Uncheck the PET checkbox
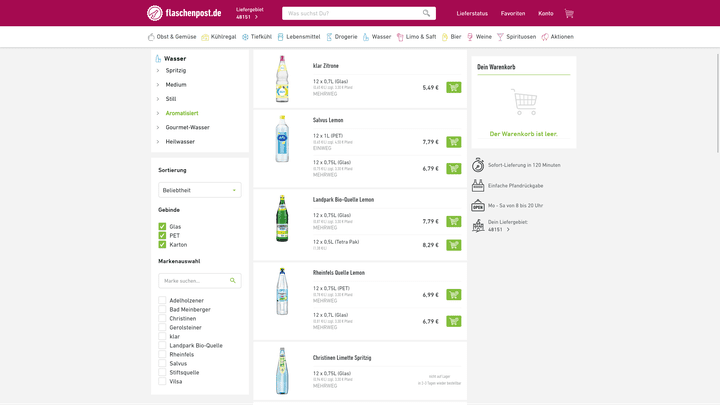 click(x=162, y=236)
